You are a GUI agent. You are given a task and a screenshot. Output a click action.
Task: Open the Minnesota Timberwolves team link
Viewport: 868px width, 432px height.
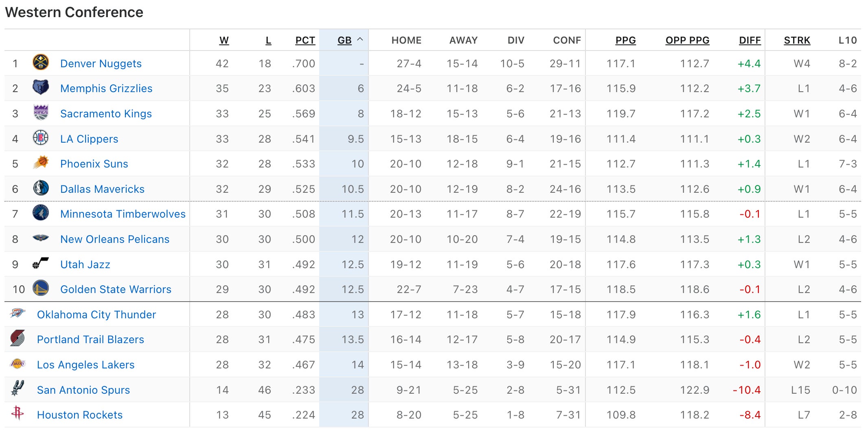point(123,214)
